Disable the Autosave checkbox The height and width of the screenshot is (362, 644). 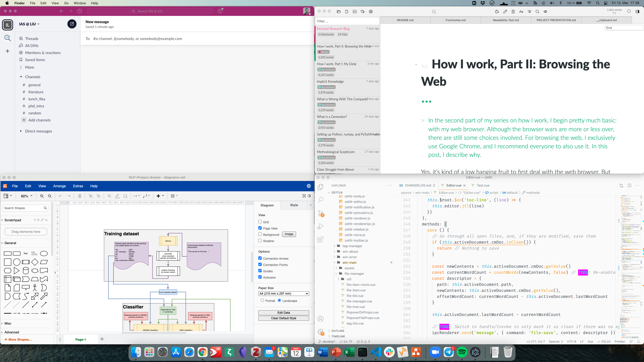point(260,277)
